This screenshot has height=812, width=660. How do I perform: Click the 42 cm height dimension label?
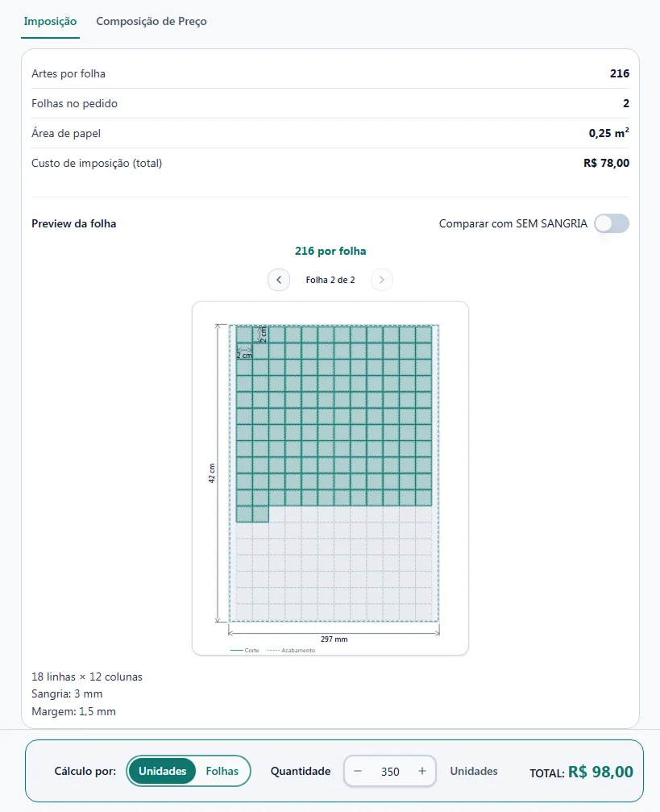[x=211, y=473]
